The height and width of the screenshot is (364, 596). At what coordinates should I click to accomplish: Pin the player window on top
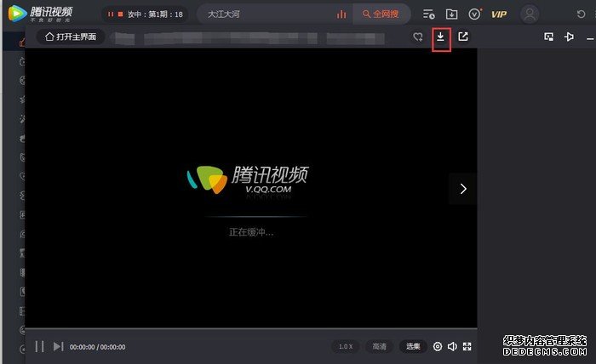click(569, 37)
